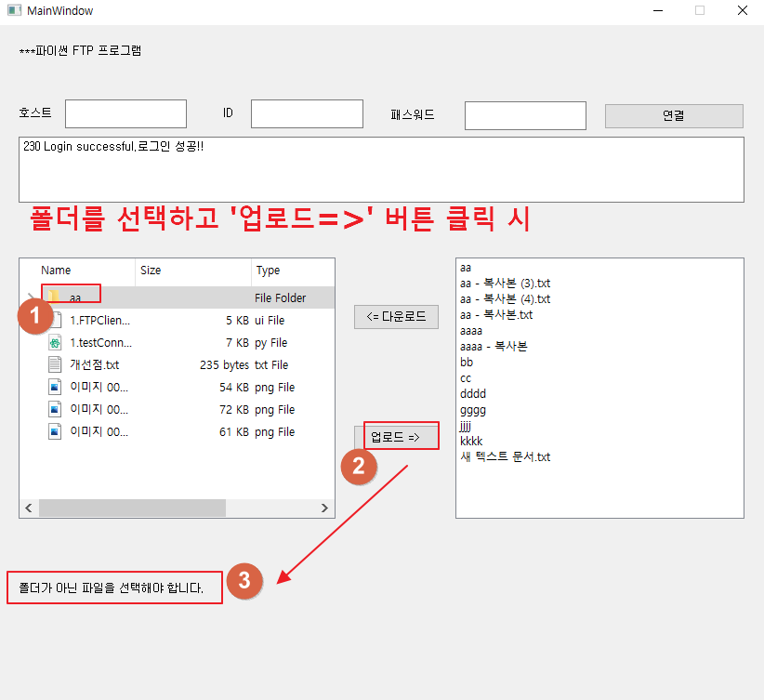Image resolution: width=764 pixels, height=700 pixels.
Task: Expand the aa folder tree arrow
Action: 31,297
